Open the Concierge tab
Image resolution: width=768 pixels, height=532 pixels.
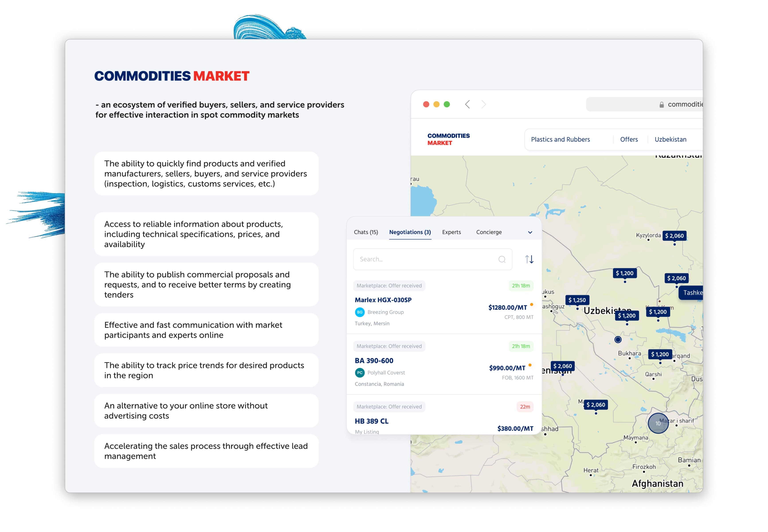[489, 232]
